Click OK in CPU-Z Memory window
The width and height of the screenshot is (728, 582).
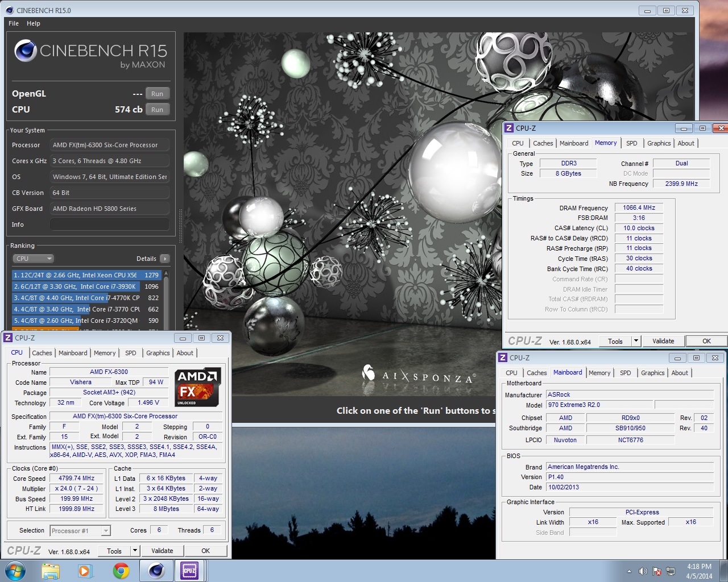tap(706, 342)
